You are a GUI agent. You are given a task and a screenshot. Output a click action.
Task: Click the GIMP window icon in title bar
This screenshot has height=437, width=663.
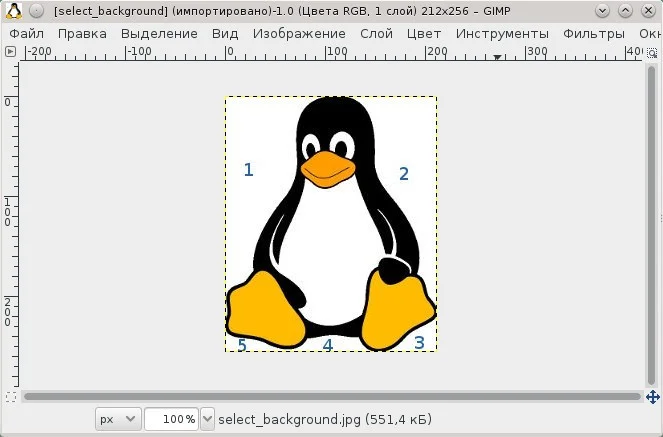click(x=14, y=11)
